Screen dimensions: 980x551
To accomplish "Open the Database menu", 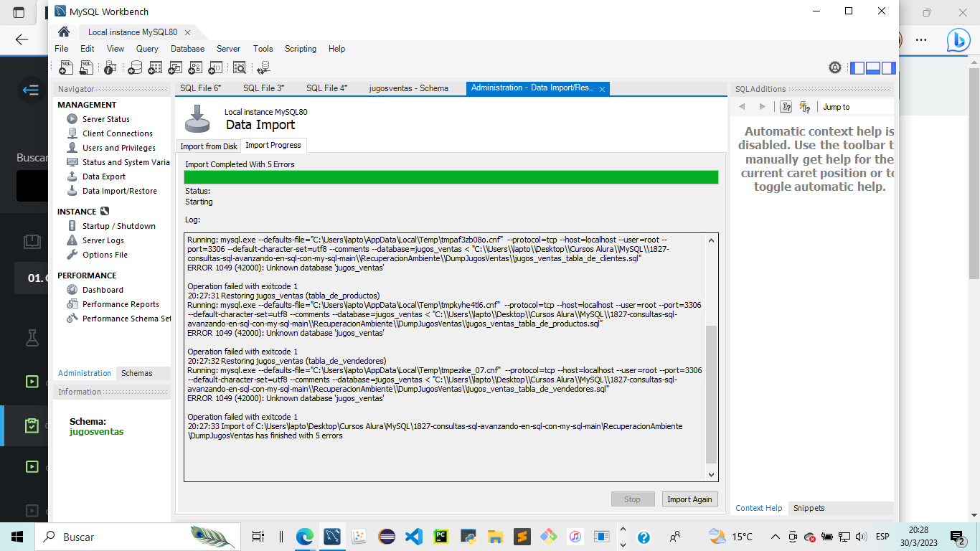I will 187,49.
